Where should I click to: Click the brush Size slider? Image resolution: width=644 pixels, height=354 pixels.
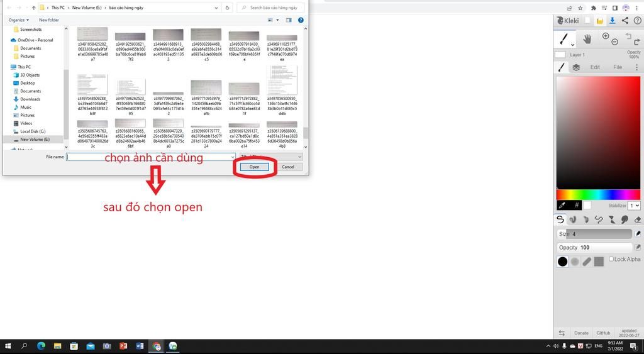pos(594,234)
